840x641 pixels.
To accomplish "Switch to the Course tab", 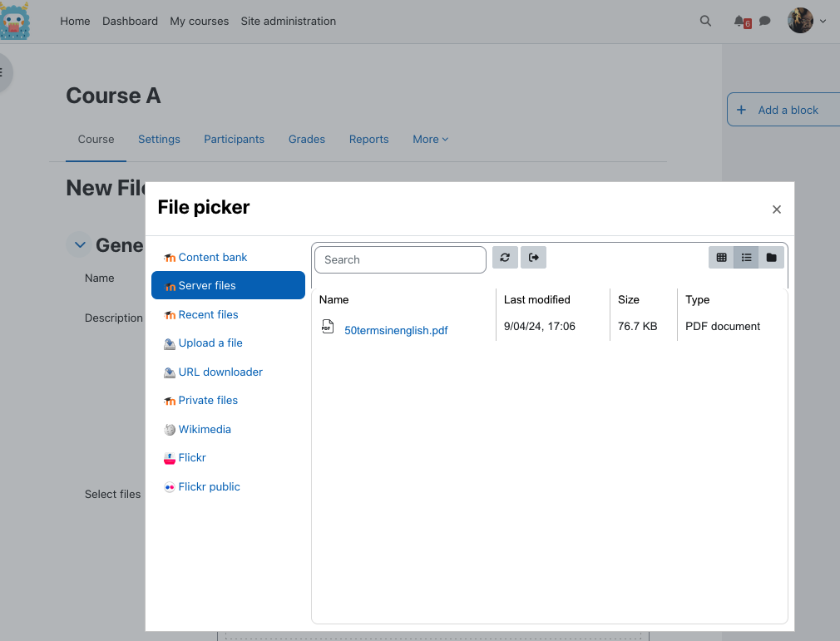I will [x=96, y=139].
